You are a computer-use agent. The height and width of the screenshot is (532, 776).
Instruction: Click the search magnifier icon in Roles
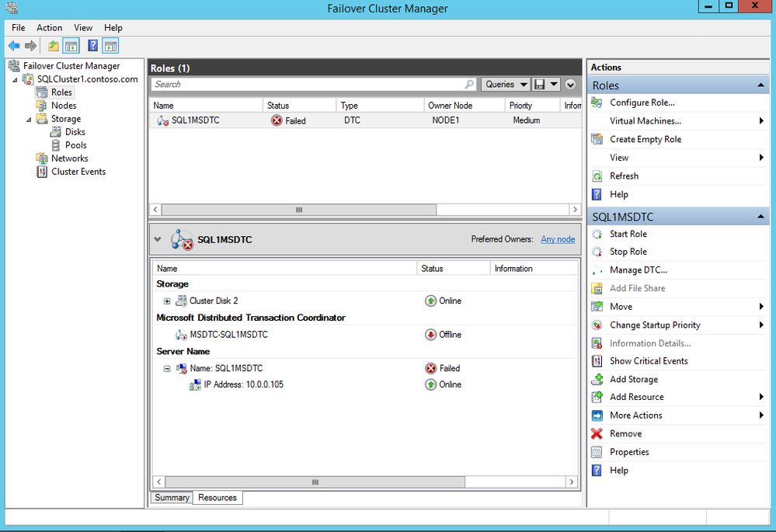(469, 84)
